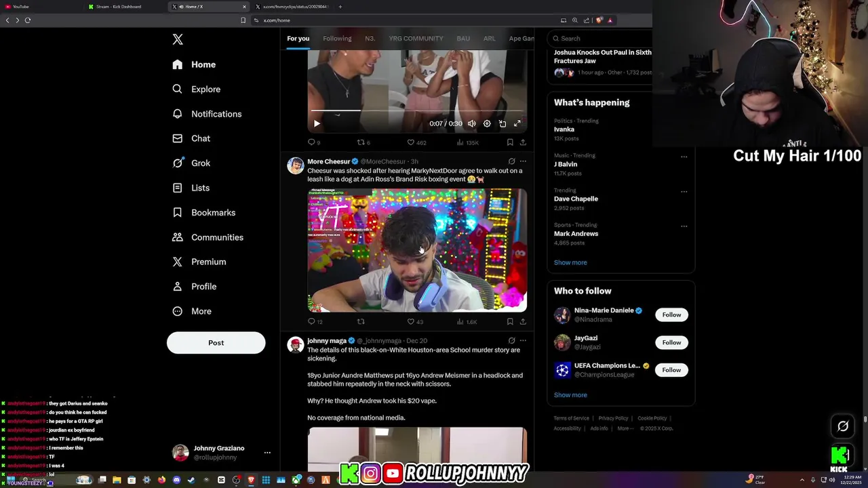Bookmark the top video post

tap(510, 142)
